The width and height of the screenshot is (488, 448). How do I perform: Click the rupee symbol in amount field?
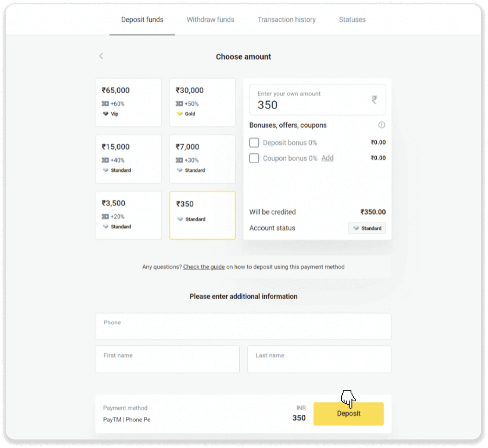point(374,100)
